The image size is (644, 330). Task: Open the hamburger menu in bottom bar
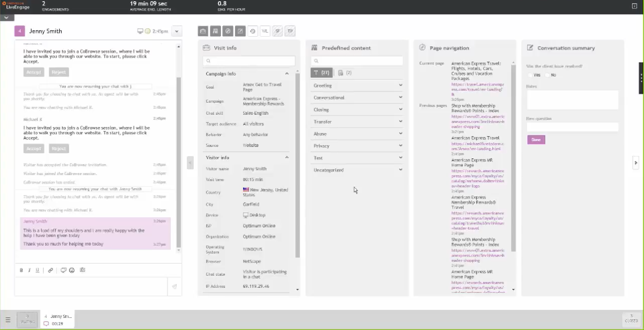[8, 320]
